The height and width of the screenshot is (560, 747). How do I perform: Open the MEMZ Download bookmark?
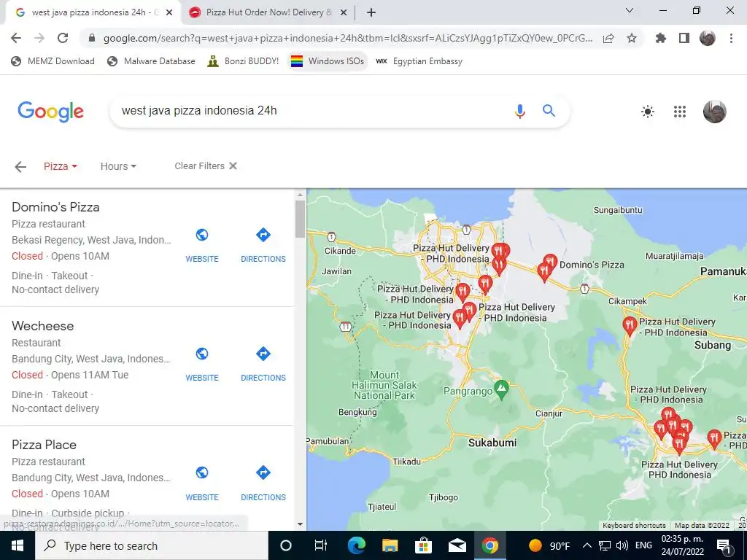pos(53,61)
